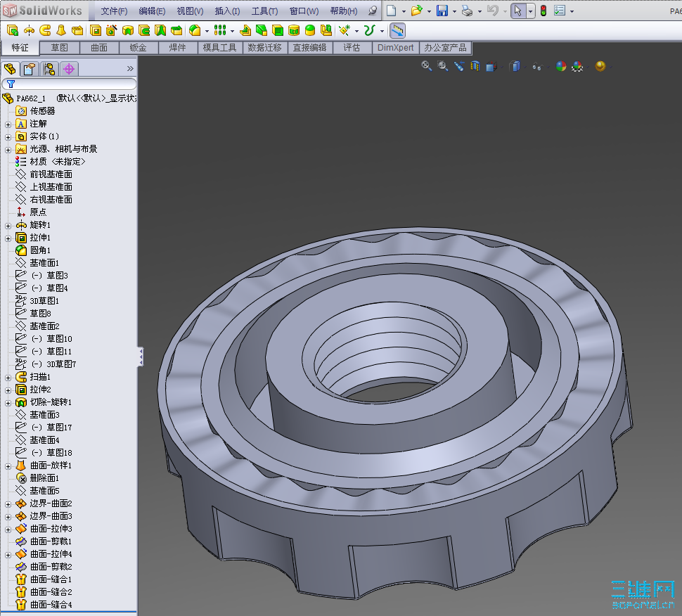Image resolution: width=682 pixels, height=616 pixels.
Task: Select the Boundary Cut tool
Action: click(176, 30)
